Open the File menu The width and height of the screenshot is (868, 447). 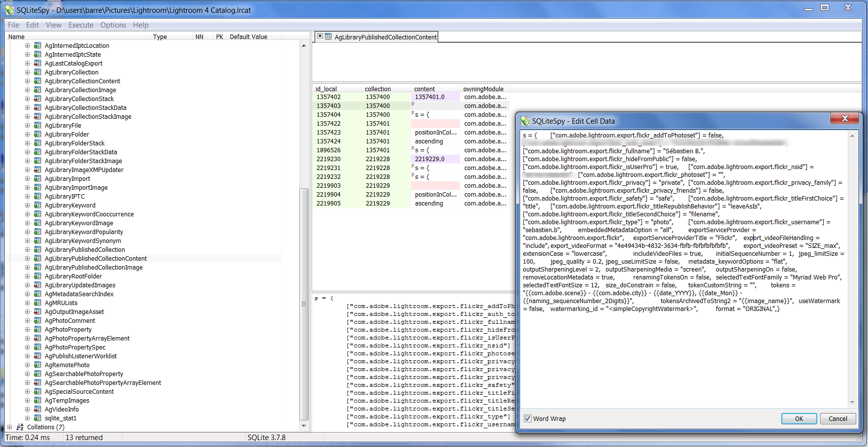click(x=13, y=25)
